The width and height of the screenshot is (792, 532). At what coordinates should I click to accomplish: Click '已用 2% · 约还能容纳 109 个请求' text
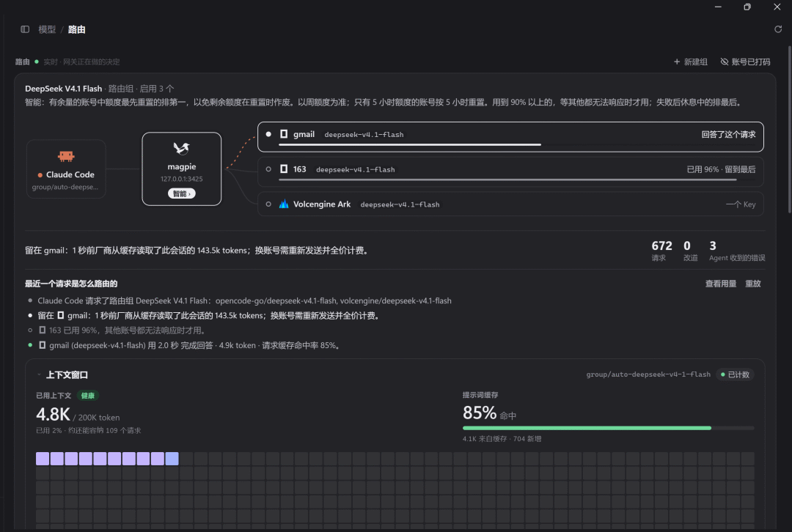(89, 431)
